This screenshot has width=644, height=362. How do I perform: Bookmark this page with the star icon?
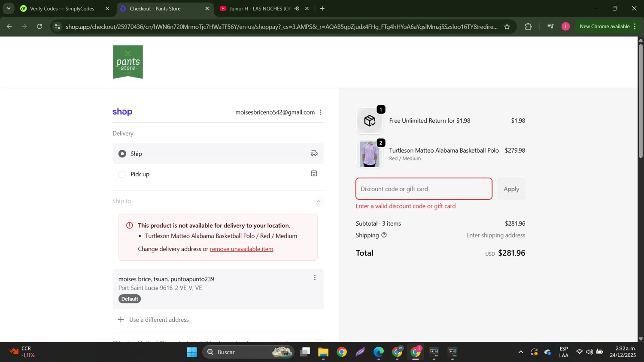point(507,27)
